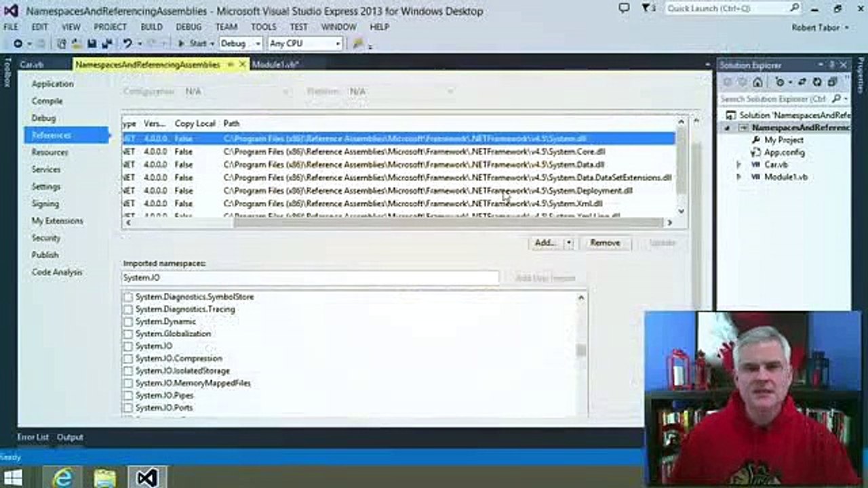Expand the Module1.vb tree node
This screenshot has height=488, width=868.
[x=738, y=177]
